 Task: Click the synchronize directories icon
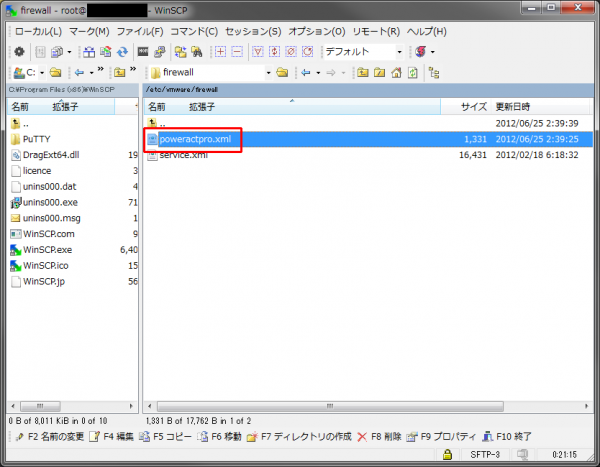pos(106,52)
